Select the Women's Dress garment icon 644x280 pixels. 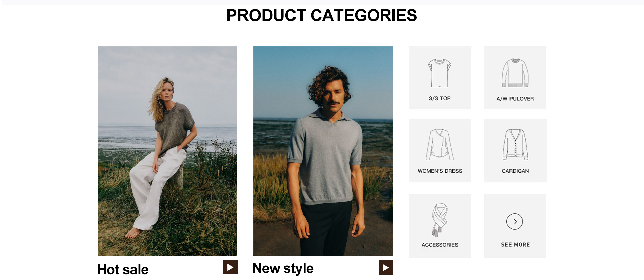[440, 145]
